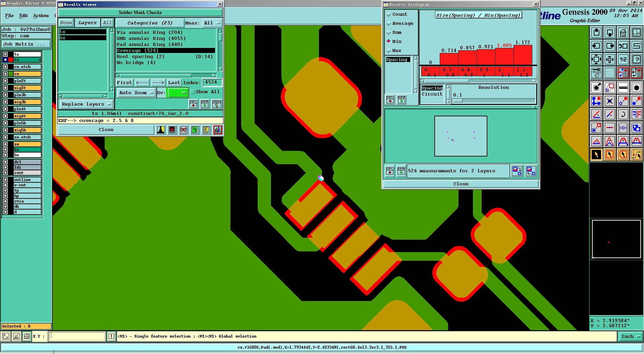Image resolution: width=644 pixels, height=354 pixels.
Task: Close the Results viewer with Close button
Action: 106,130
